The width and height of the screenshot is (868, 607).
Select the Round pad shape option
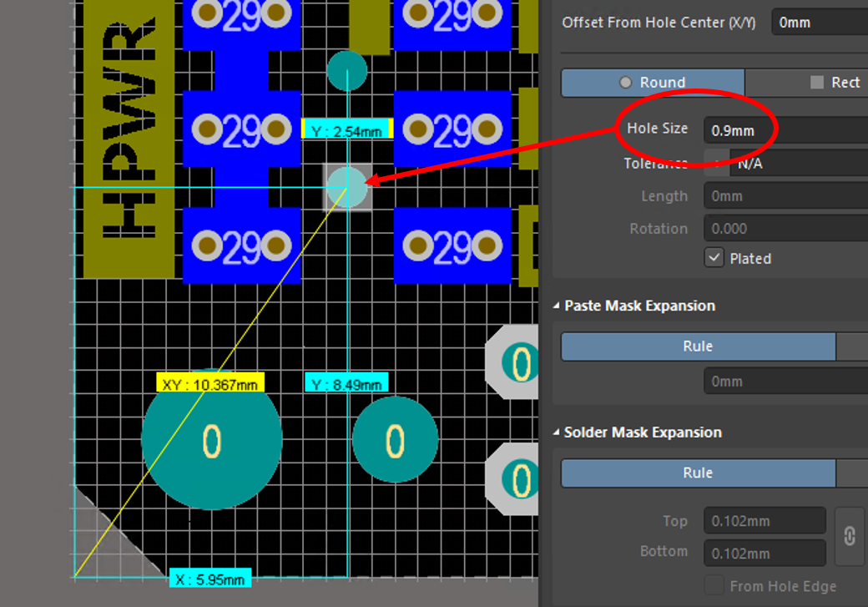653,83
